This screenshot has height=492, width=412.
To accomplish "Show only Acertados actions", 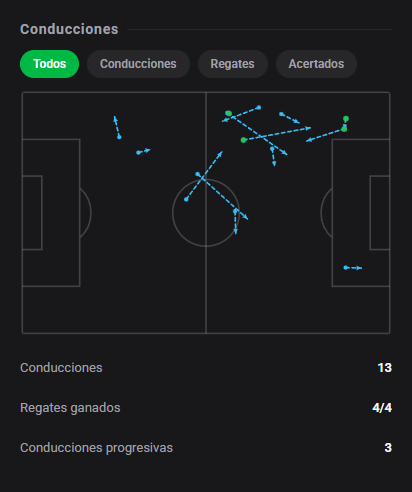I will [x=316, y=64].
